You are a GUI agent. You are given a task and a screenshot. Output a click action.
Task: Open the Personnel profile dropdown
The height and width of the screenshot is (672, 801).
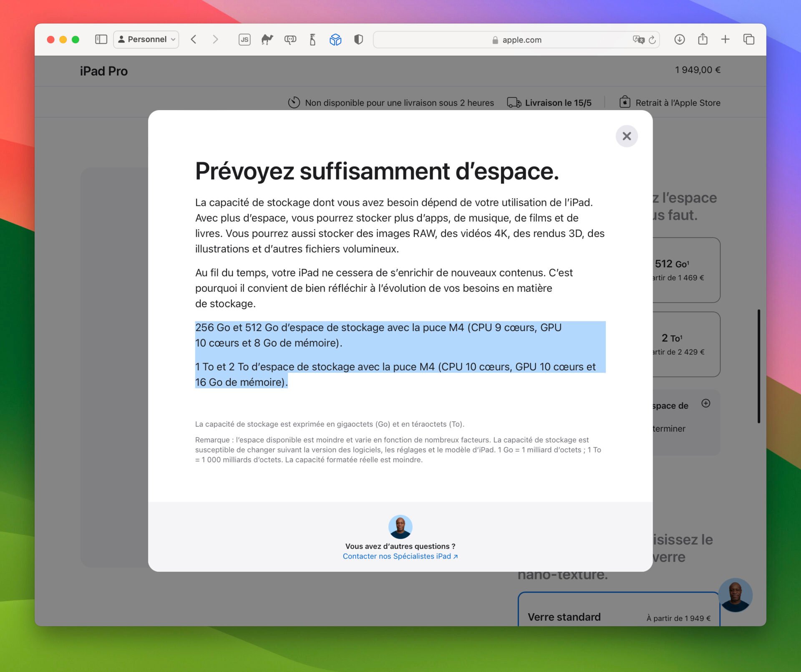[x=146, y=40]
